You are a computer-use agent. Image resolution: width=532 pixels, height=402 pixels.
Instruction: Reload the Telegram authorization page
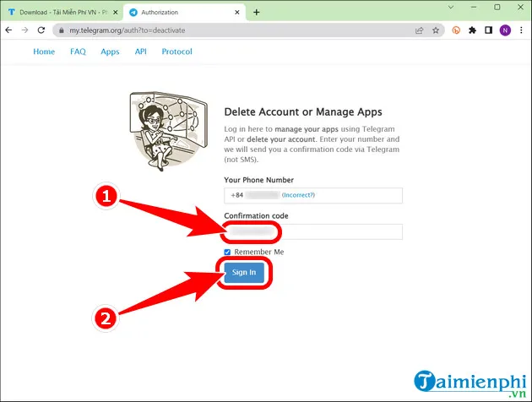(x=41, y=30)
